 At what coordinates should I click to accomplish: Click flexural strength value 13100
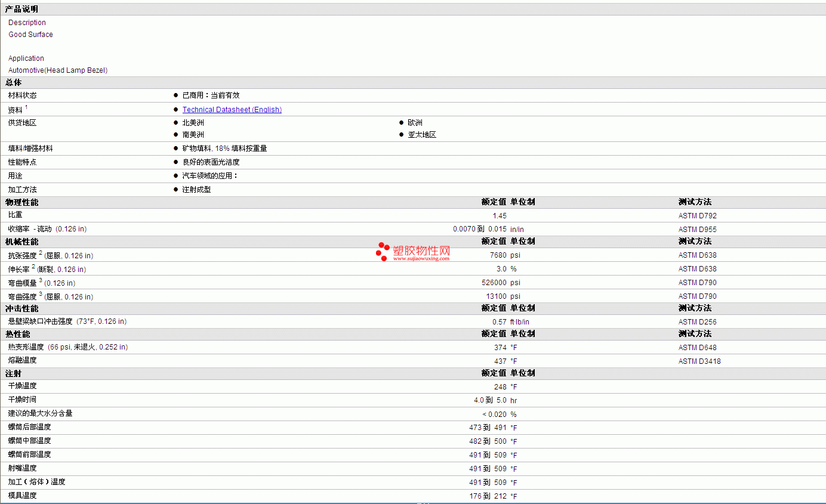(x=497, y=296)
